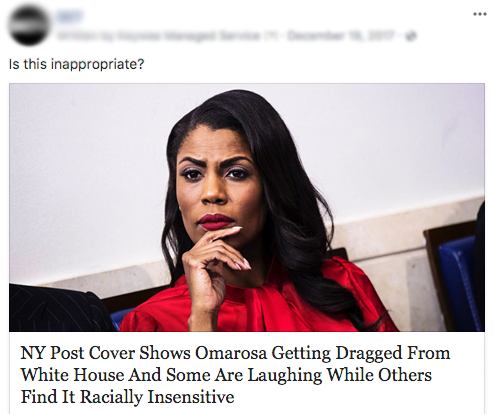The height and width of the screenshot is (414, 495).
Task: Click the blurred round profile picture
Action: [29, 25]
